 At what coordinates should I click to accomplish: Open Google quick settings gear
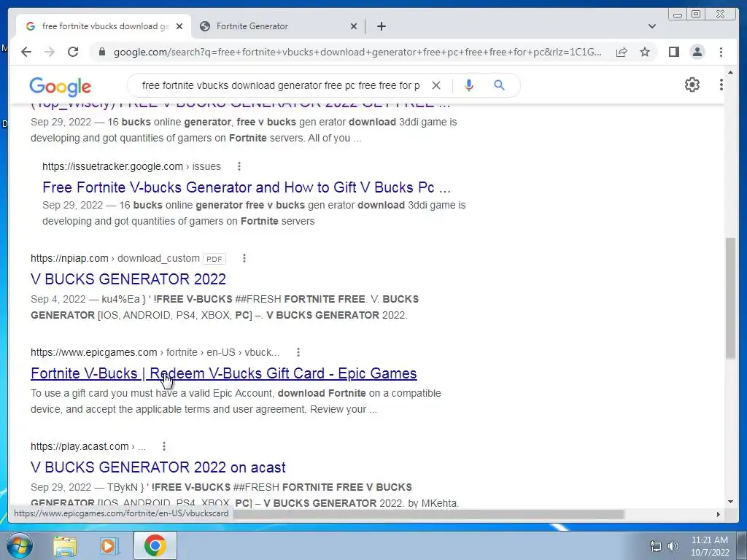coord(692,85)
